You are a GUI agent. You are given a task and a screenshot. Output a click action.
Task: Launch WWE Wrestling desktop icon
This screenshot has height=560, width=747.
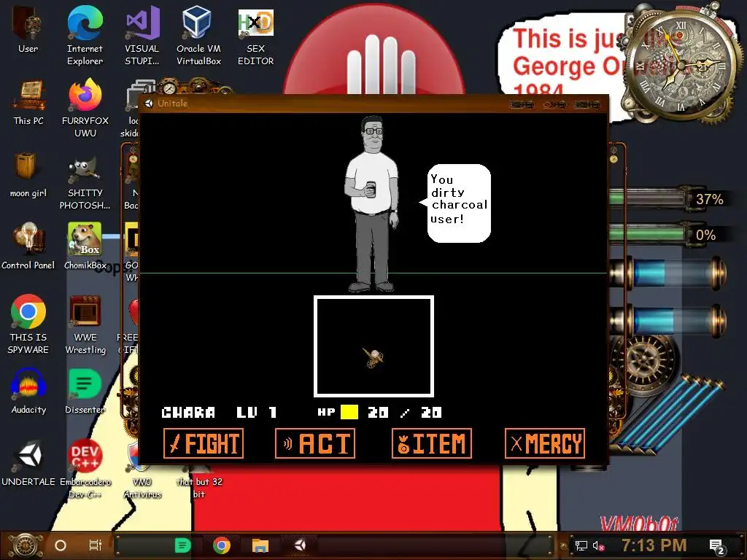click(85, 324)
